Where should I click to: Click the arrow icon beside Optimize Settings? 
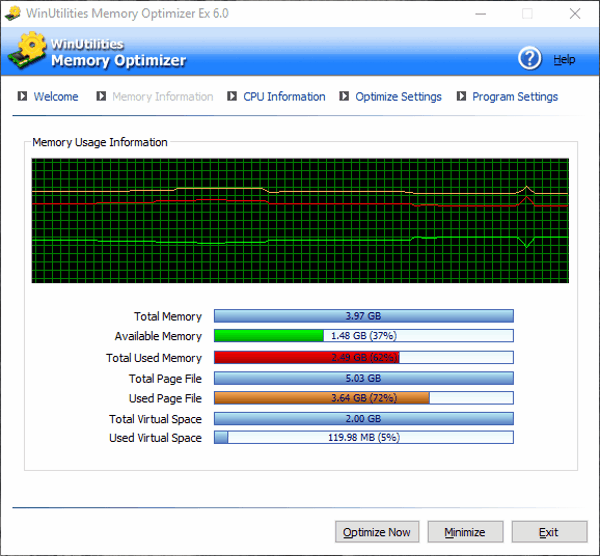344,96
